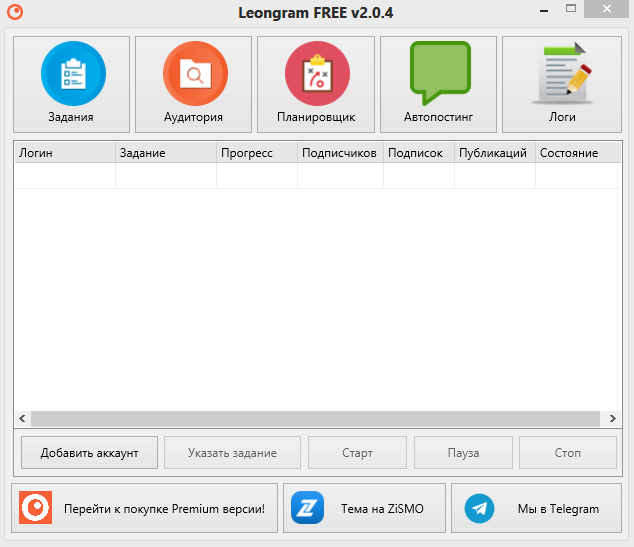
Task: Click the Telegram paper plane icon
Action: tap(479, 508)
